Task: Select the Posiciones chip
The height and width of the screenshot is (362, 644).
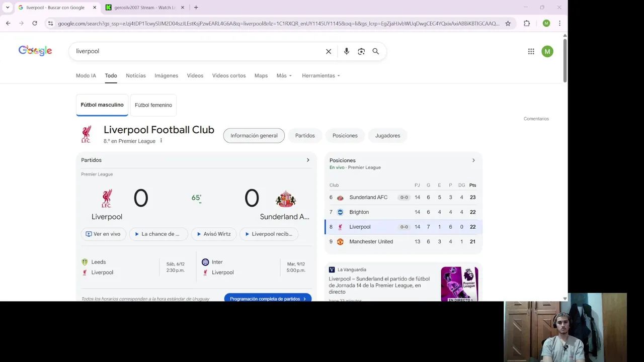Action: (x=345, y=136)
